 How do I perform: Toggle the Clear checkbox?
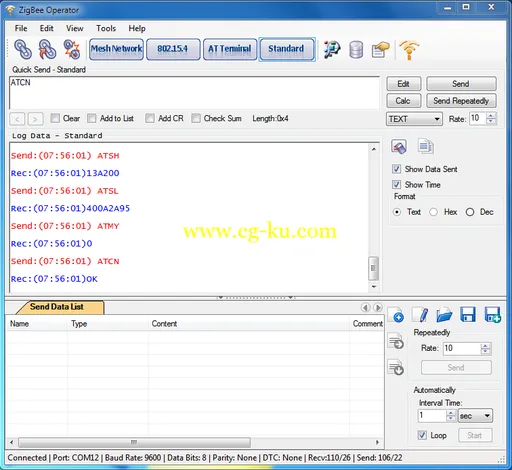(55, 118)
